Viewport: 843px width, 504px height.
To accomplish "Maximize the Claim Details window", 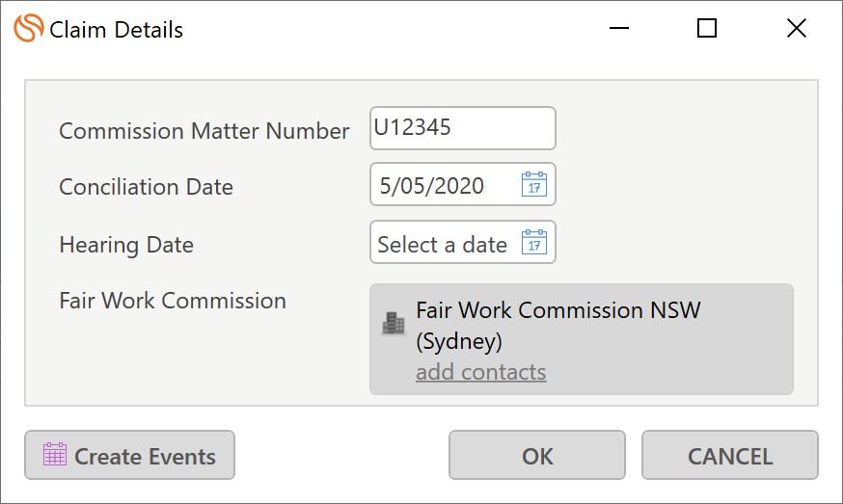I will pos(706,28).
